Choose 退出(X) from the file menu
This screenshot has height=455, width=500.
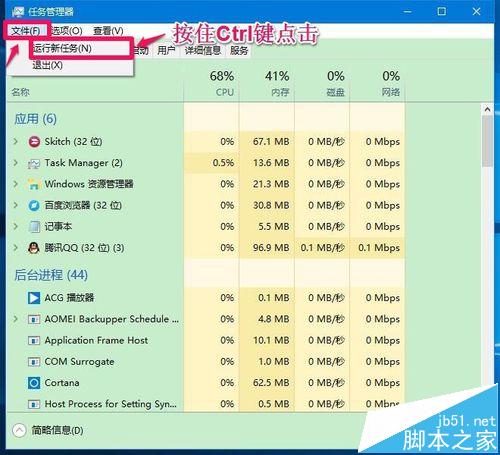point(48,65)
